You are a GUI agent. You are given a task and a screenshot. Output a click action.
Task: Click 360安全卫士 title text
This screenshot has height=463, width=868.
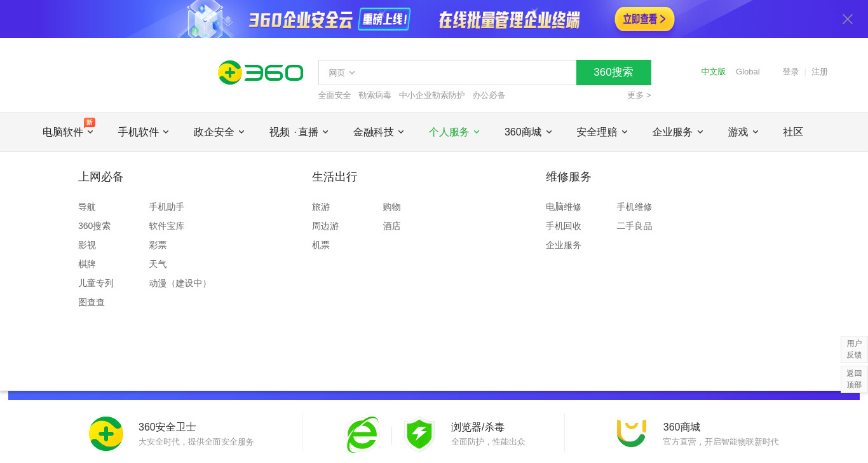tap(167, 427)
